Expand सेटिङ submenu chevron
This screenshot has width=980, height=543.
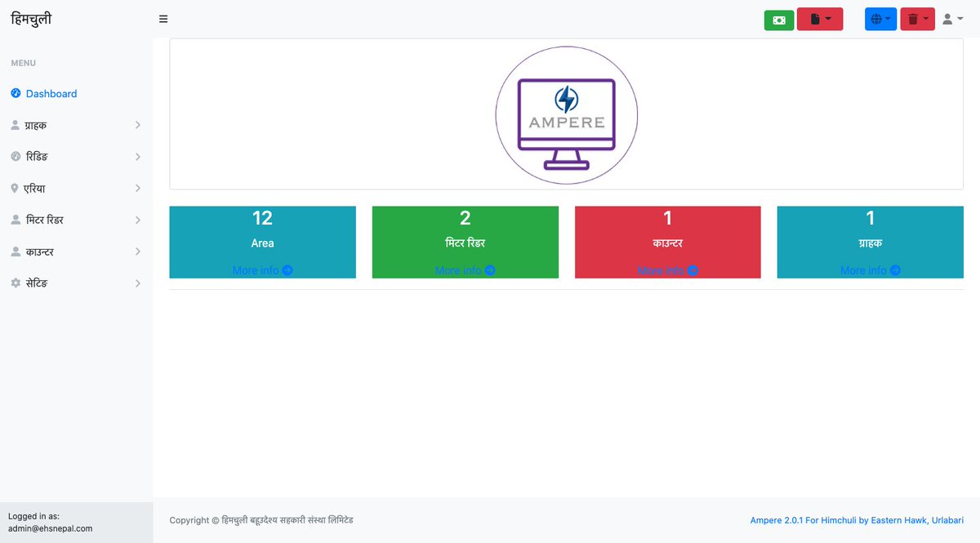coord(138,283)
